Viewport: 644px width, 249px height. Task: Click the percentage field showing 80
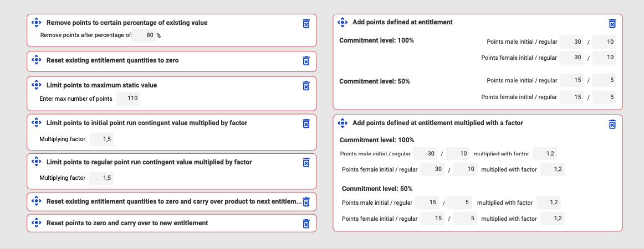(145, 35)
